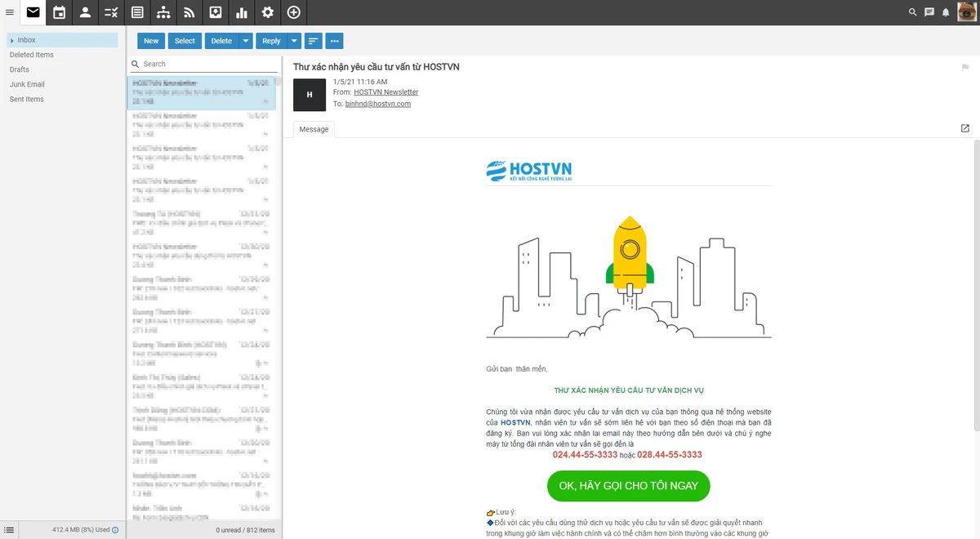
Task: Open the Reports bar chart section
Action: [242, 12]
